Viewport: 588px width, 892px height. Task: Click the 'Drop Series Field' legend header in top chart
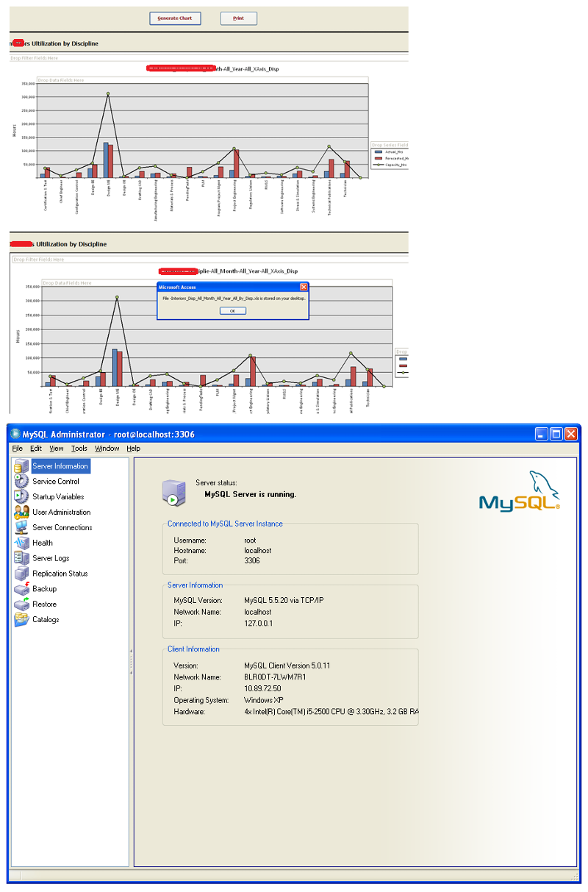pyautogui.click(x=390, y=145)
